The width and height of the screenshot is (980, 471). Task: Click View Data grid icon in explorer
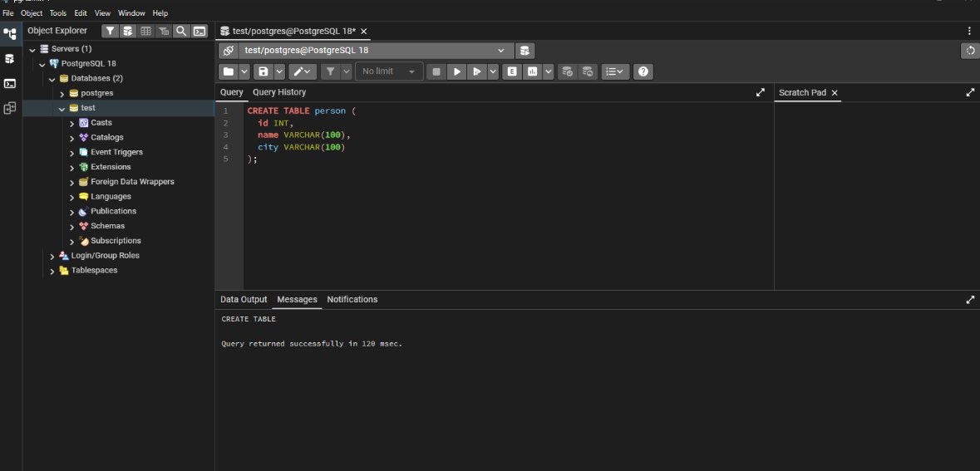(145, 31)
